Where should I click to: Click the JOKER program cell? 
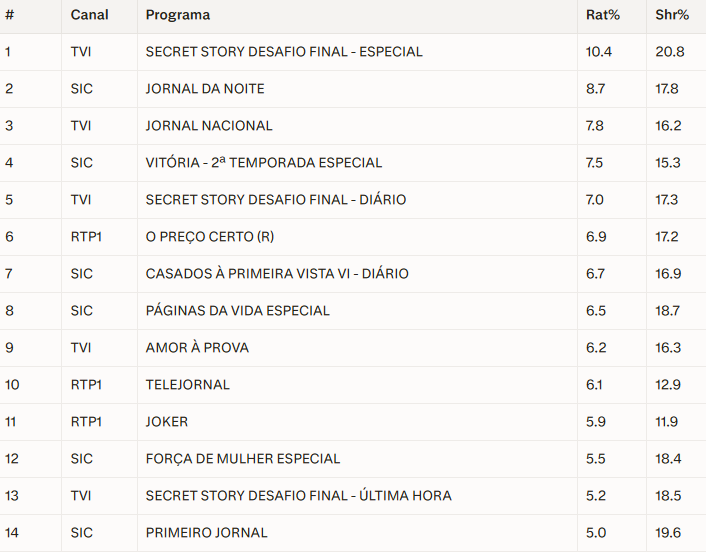click(167, 422)
